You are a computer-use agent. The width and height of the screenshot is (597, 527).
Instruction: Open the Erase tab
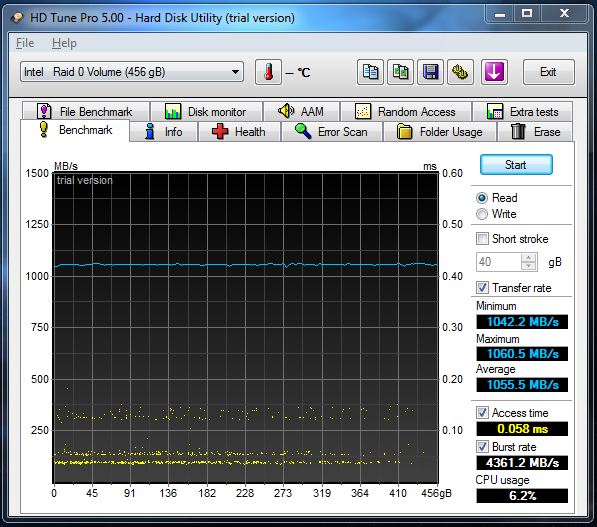coord(535,132)
